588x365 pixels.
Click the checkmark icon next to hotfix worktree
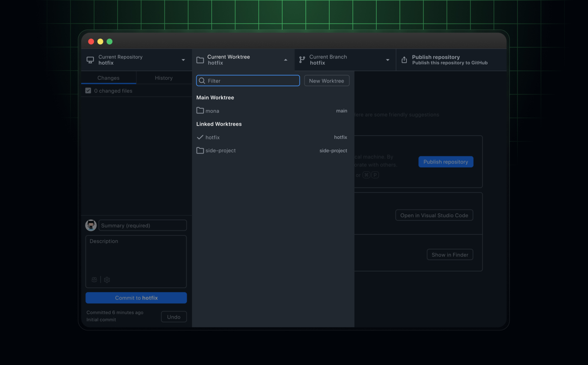(200, 137)
